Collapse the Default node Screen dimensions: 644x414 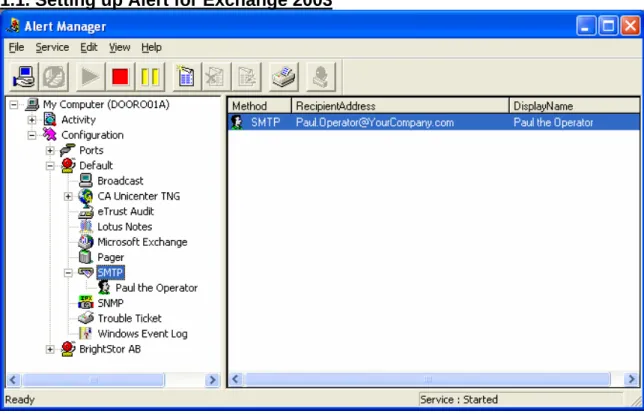pos(50,166)
